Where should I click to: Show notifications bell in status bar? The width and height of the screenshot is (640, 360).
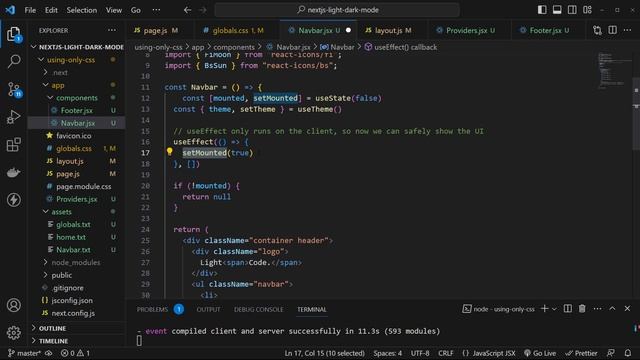point(628,353)
